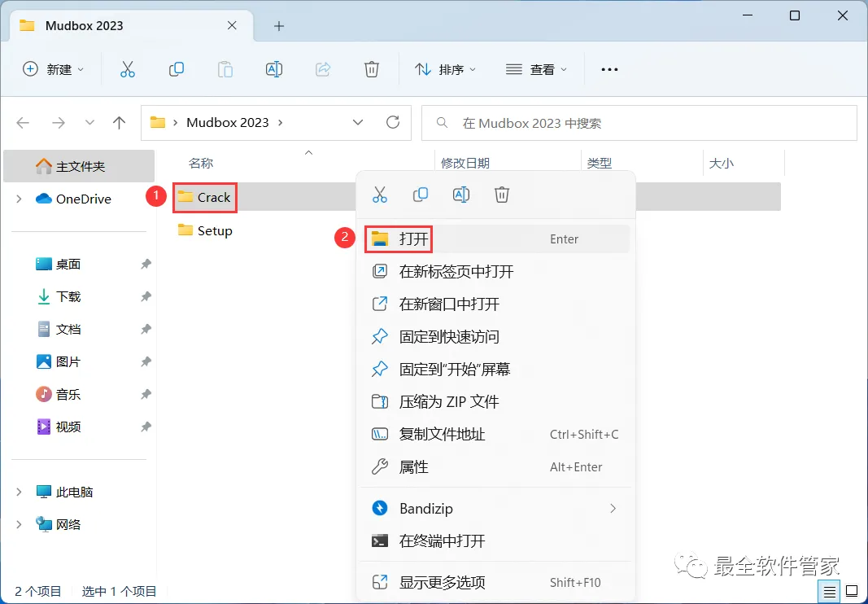868x604 pixels.
Task: Go up one folder level
Action: [119, 122]
